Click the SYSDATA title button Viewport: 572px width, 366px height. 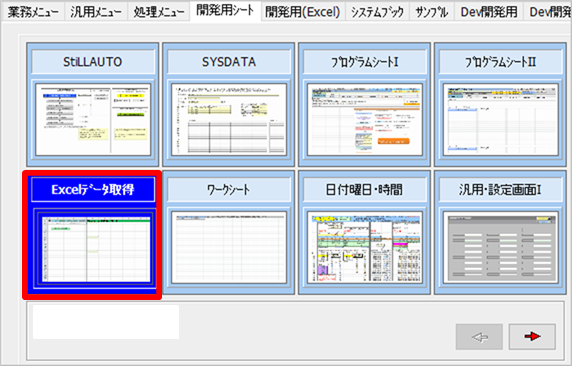(229, 62)
